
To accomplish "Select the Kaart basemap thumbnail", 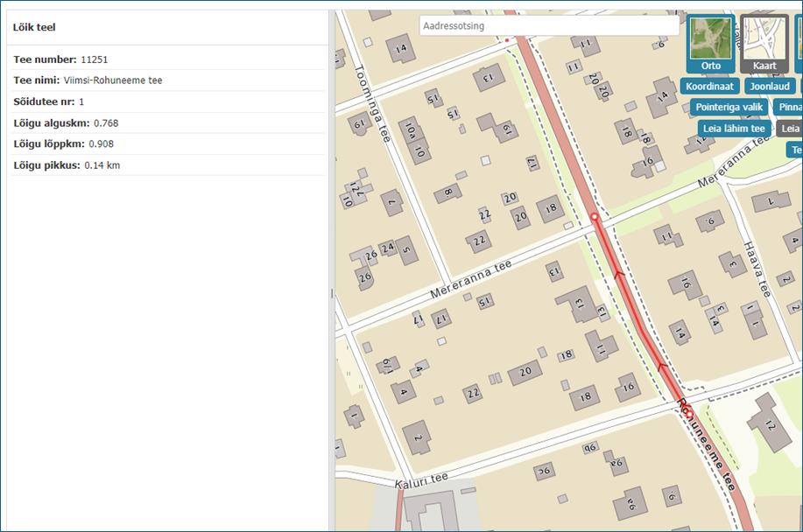I will tap(764, 43).
